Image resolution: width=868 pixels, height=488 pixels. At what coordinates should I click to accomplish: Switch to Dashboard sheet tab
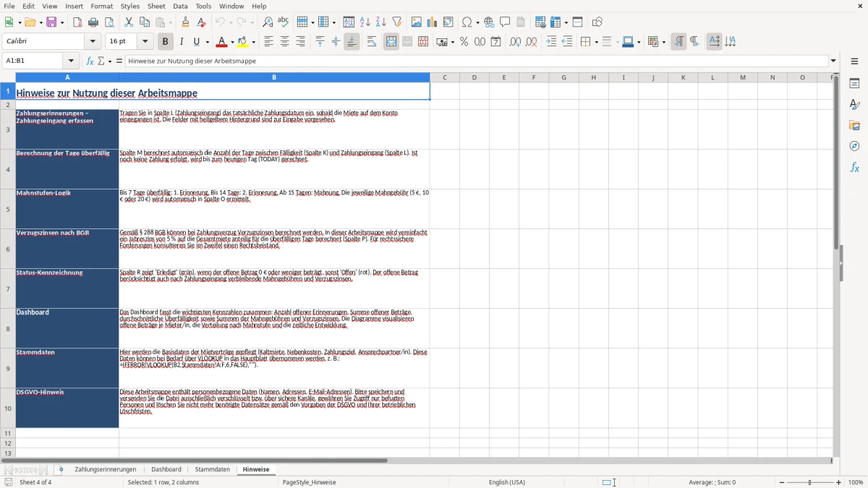(166, 469)
